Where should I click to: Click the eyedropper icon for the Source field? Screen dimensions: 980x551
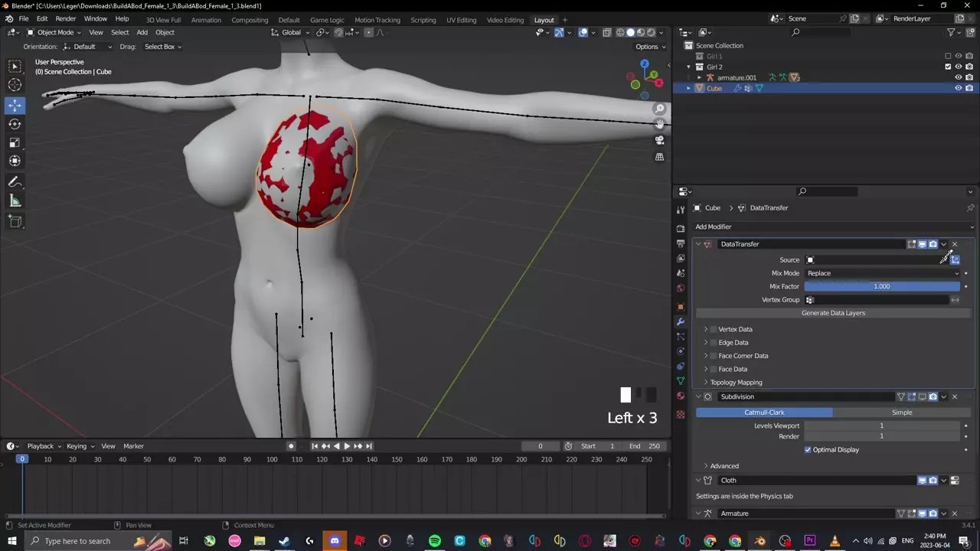pyautogui.click(x=943, y=260)
